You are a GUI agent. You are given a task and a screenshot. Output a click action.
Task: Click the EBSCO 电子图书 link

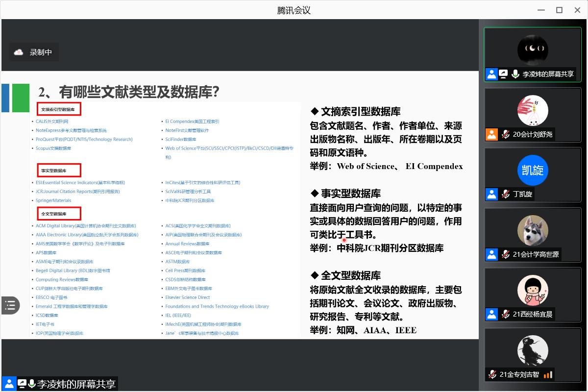pos(51,297)
